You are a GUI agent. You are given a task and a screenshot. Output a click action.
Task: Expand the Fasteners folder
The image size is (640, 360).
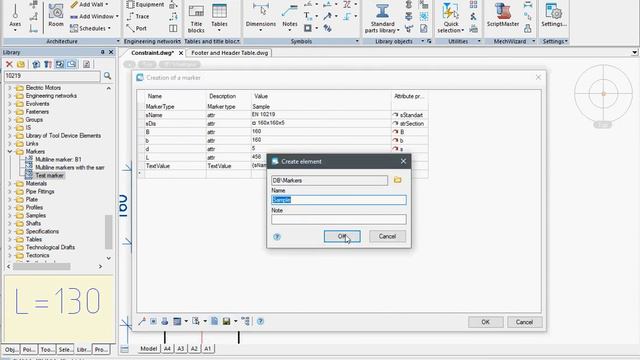coord(10,112)
